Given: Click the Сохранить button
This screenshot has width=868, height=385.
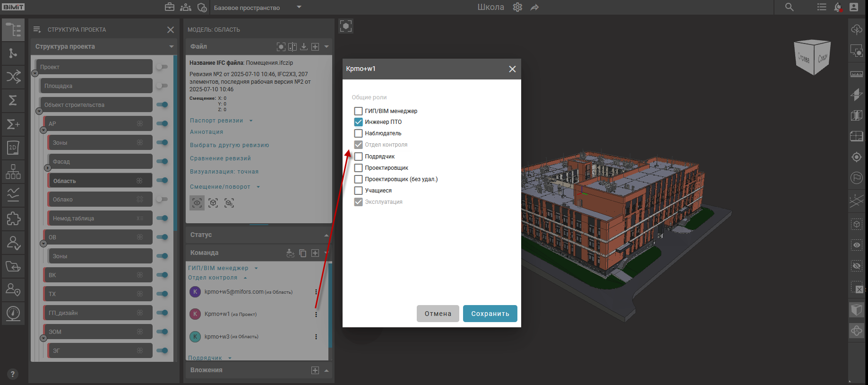Looking at the screenshot, I should [x=490, y=314].
